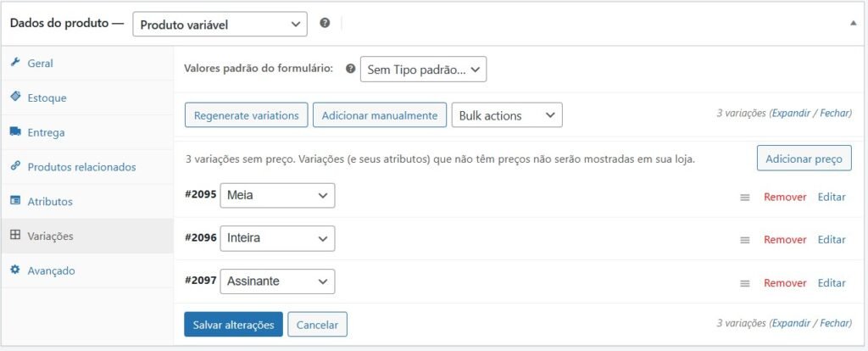Click the drag handle icon for variation #2097
This screenshot has height=351, width=868.
point(745,283)
